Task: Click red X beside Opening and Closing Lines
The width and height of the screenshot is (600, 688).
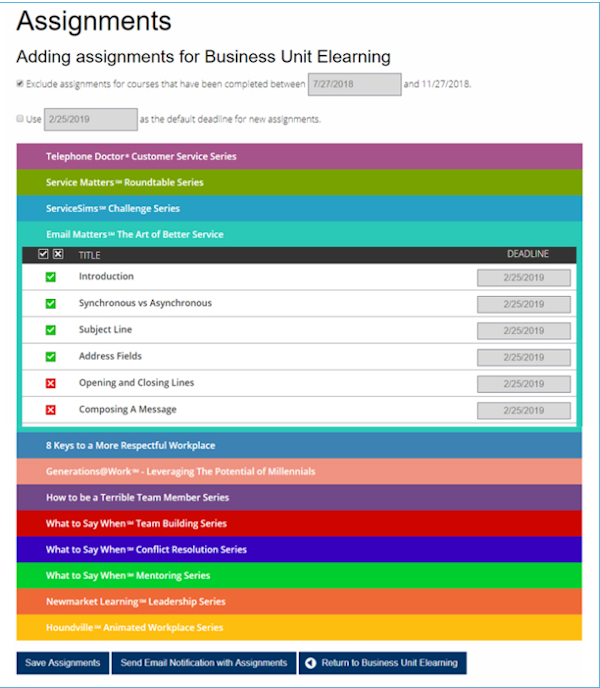Action: [51, 383]
